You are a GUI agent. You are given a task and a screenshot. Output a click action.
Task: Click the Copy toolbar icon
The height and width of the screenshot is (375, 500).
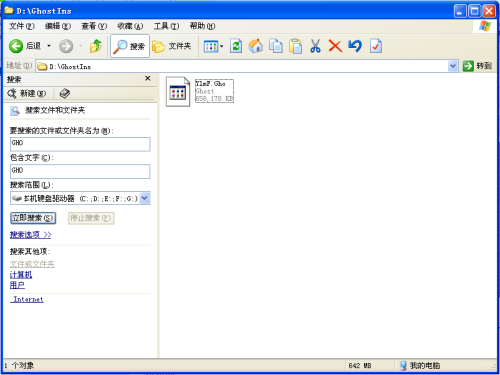click(x=276, y=46)
